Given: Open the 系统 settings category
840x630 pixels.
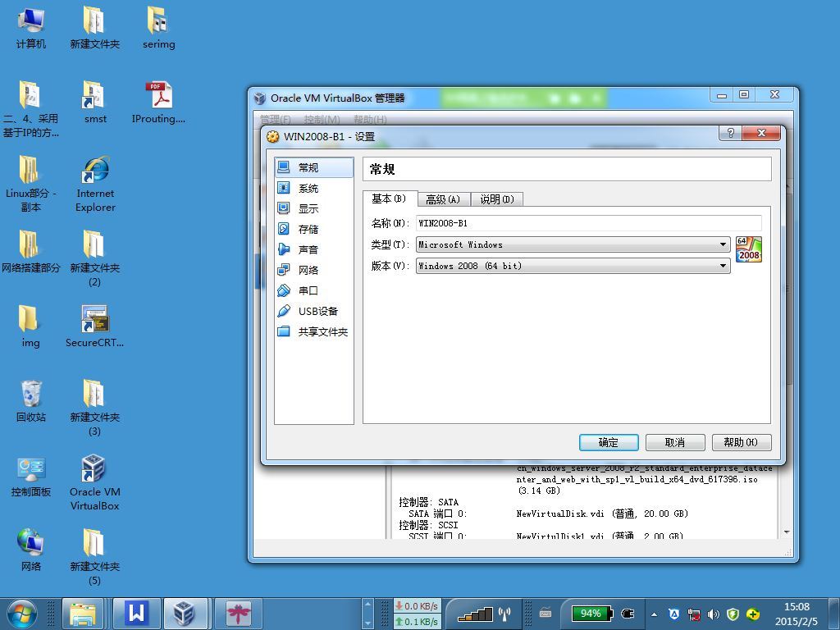Looking at the screenshot, I should pos(314,188).
